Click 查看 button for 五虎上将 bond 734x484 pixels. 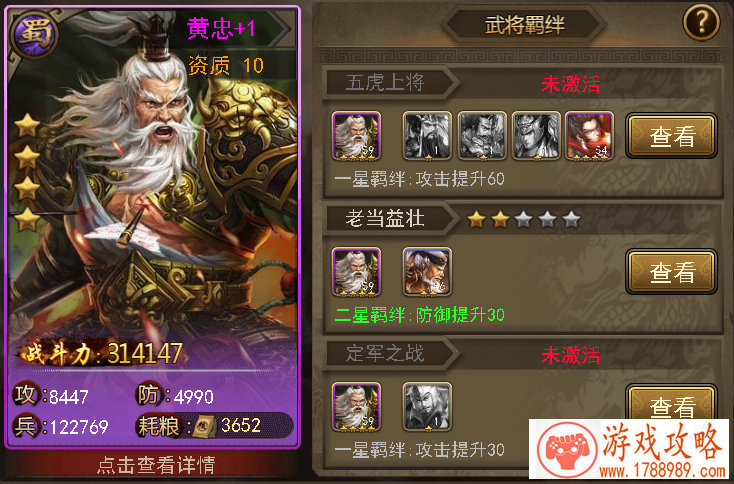[671, 136]
